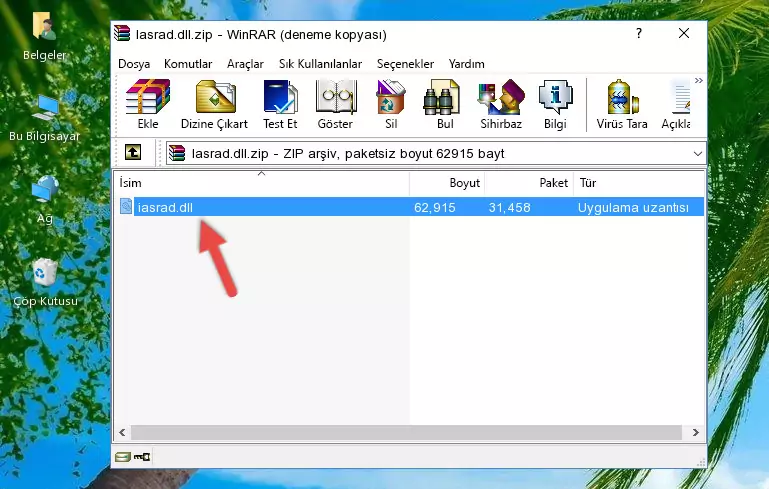
Task: Open the Bul find tool
Action: [x=441, y=97]
